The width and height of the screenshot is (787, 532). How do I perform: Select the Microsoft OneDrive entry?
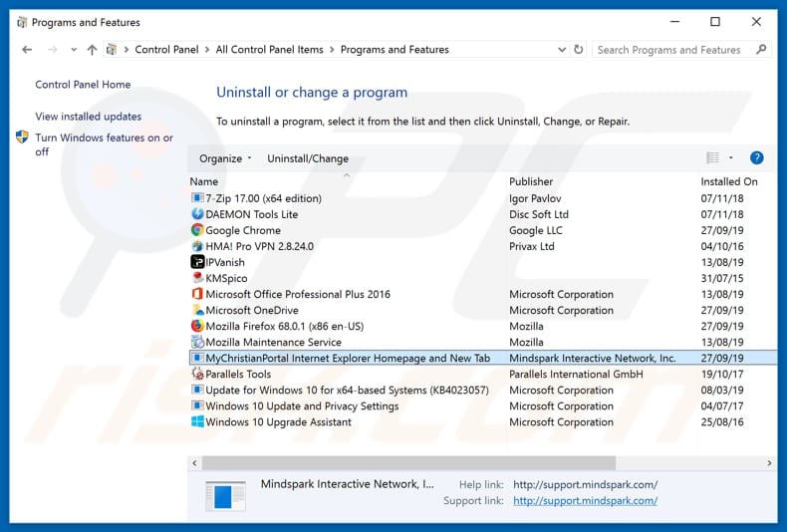482,310
